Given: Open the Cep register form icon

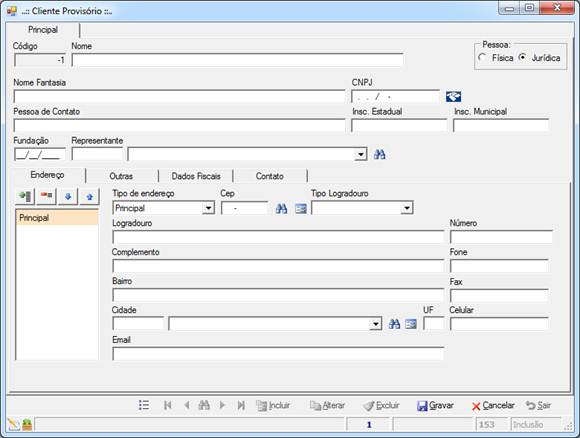Looking at the screenshot, I should click(301, 209).
